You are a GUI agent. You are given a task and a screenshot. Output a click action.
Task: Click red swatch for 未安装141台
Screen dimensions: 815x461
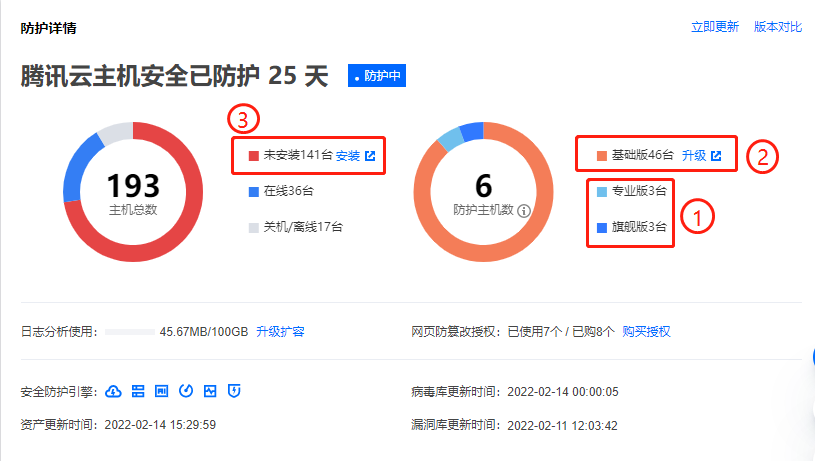coord(254,156)
